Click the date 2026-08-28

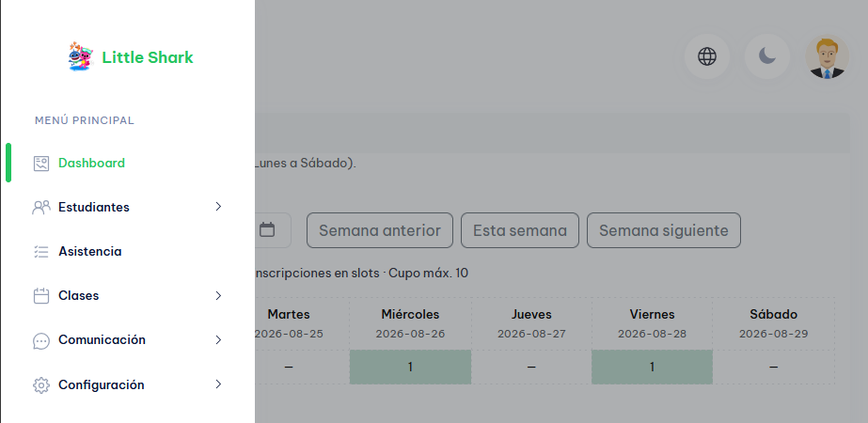point(652,334)
